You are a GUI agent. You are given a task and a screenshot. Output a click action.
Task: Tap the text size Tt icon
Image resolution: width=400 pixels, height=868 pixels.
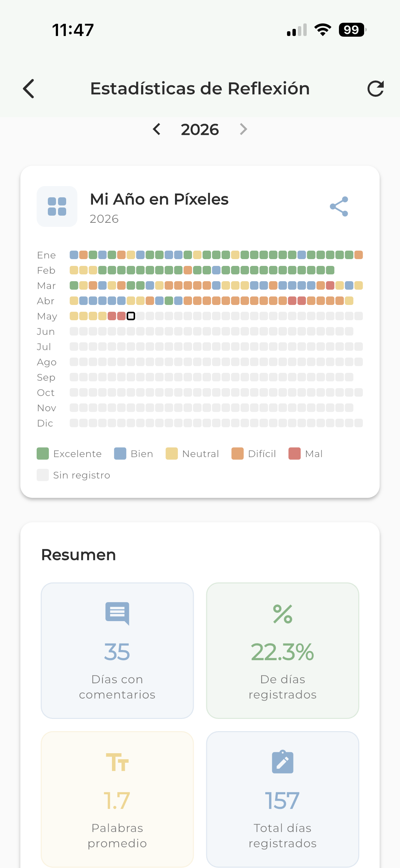[117, 762]
